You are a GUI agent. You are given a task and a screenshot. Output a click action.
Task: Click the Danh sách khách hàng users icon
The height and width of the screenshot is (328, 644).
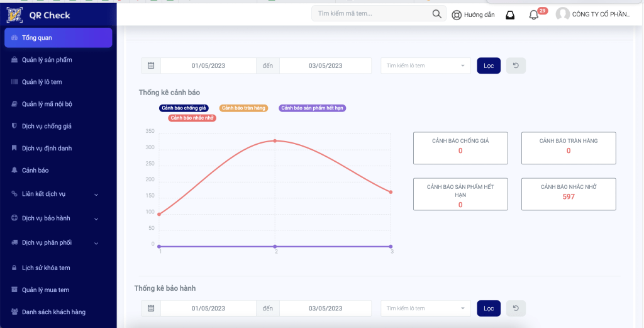14,312
